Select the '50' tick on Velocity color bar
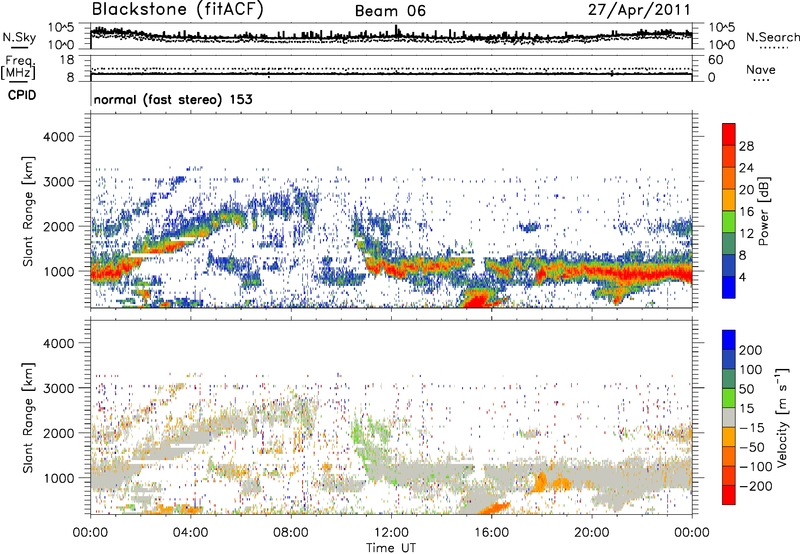Screen dimensions: 800x554 click(746, 389)
